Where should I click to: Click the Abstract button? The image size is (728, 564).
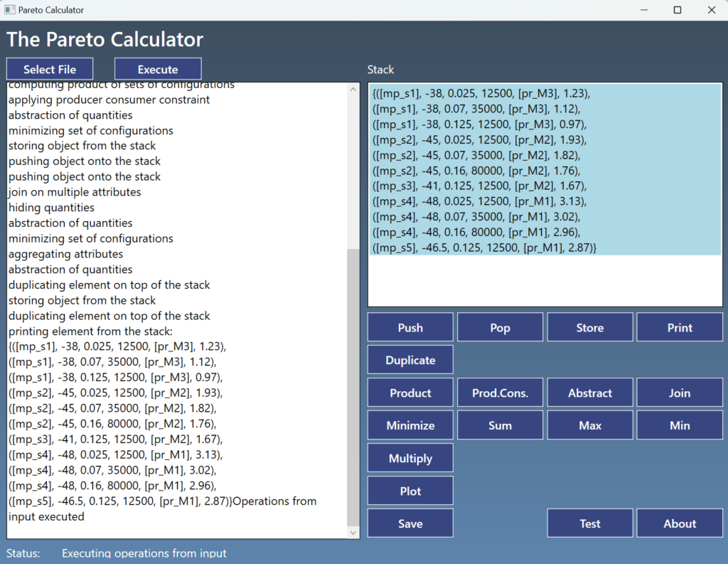[589, 393]
